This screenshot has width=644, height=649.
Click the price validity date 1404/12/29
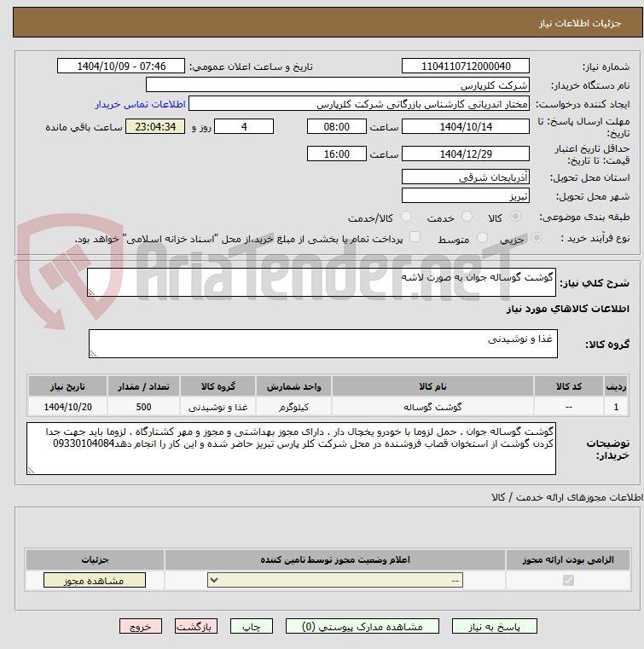465,154
